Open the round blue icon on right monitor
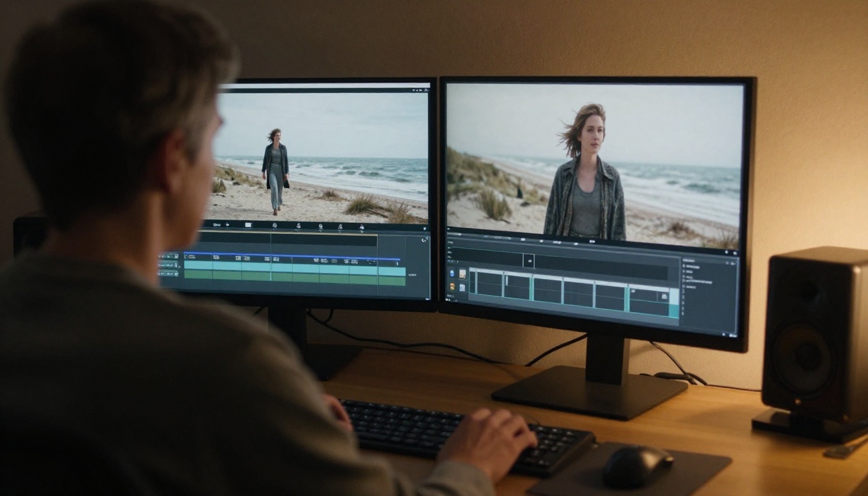The width and height of the screenshot is (868, 496). (452, 274)
